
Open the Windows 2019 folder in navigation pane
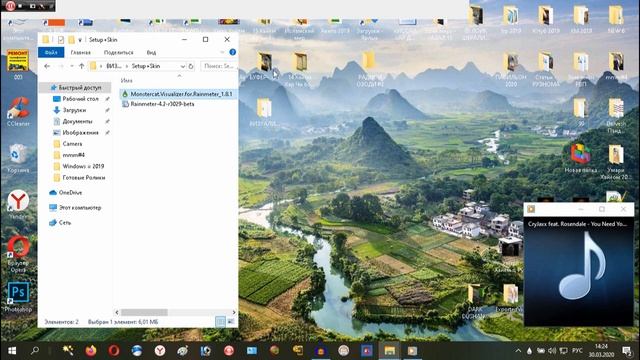pyautogui.click(x=83, y=167)
